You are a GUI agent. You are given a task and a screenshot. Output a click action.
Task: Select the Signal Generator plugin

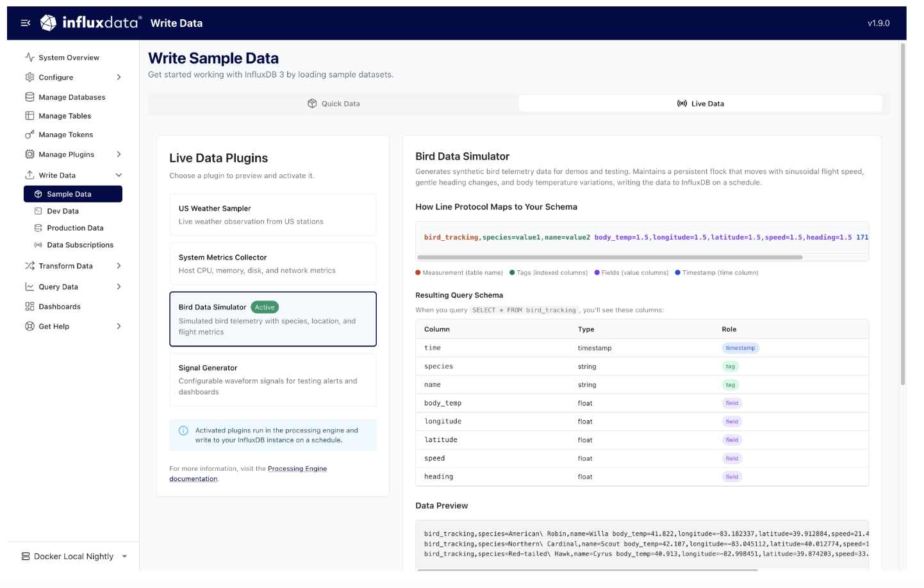[273, 380]
